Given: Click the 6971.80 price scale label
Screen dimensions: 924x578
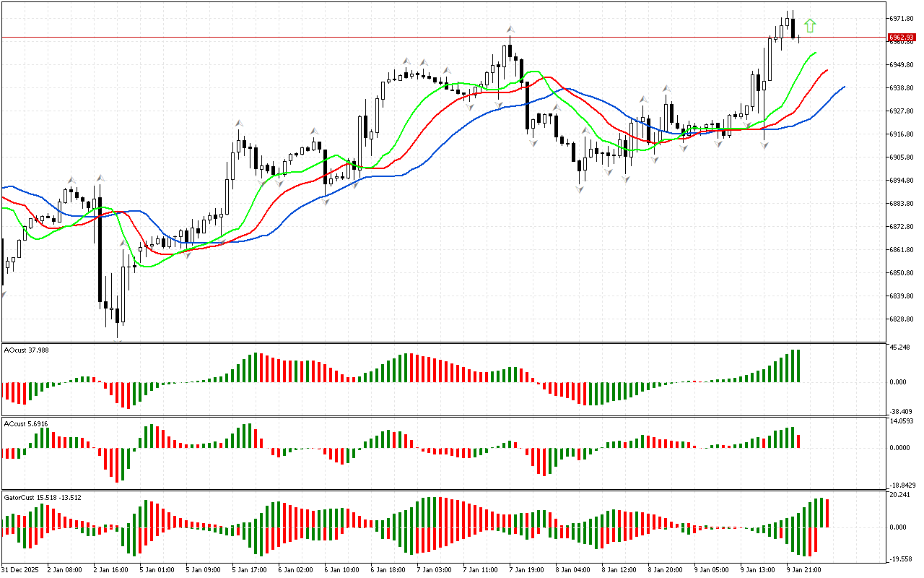Looking at the screenshot, I should coord(902,19).
